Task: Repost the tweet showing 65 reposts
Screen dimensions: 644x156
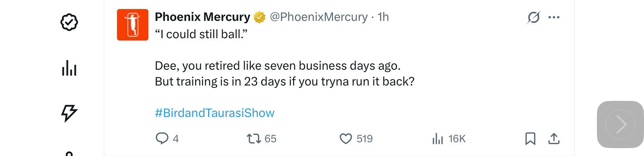Action: pyautogui.click(x=262, y=139)
